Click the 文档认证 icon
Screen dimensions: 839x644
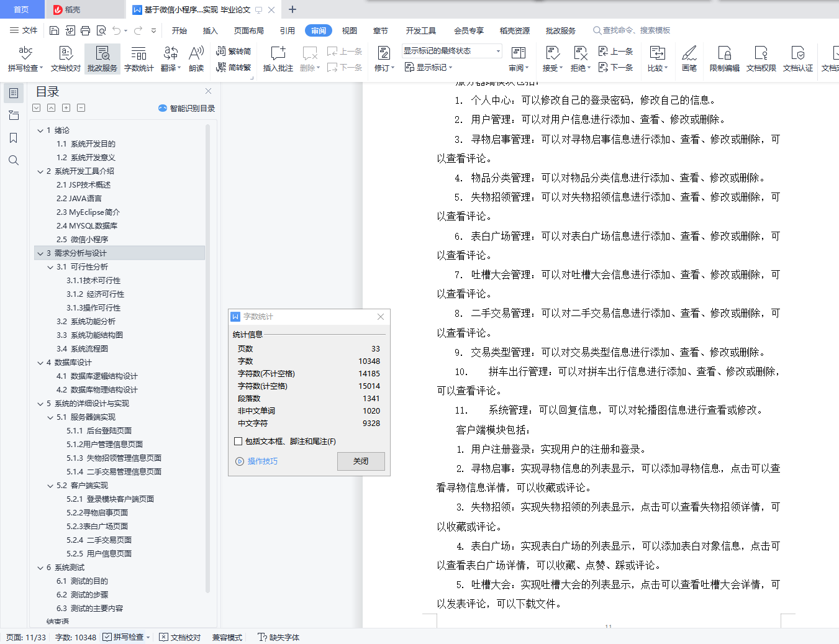pos(798,53)
